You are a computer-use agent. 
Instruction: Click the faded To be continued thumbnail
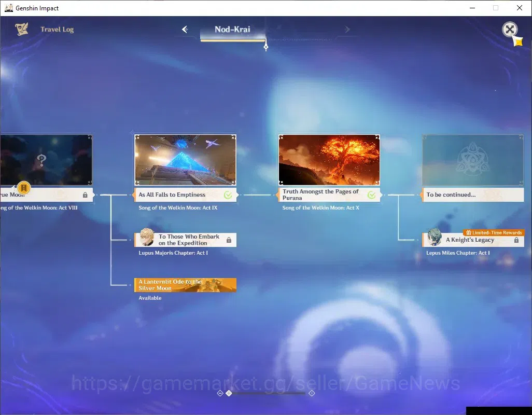coord(473,160)
